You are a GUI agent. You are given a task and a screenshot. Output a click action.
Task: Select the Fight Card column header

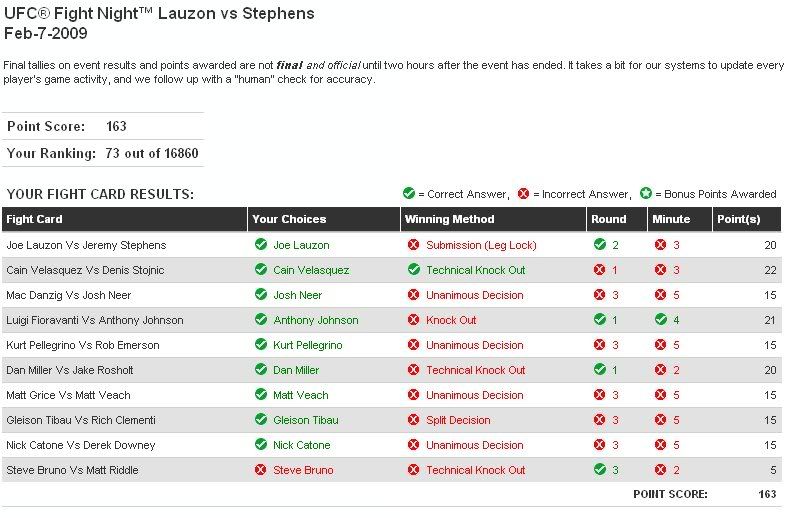(35, 219)
